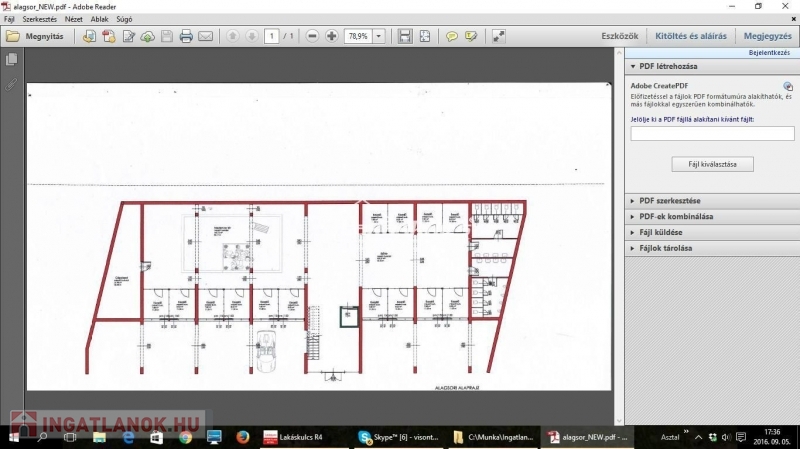Click the print icon in toolbar
This screenshot has width=800, height=449.
pos(186,36)
